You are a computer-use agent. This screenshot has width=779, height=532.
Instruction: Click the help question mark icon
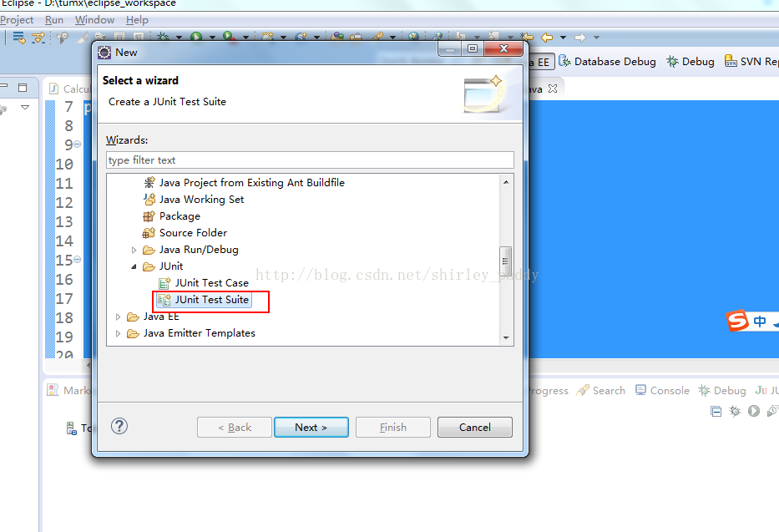tap(119, 426)
